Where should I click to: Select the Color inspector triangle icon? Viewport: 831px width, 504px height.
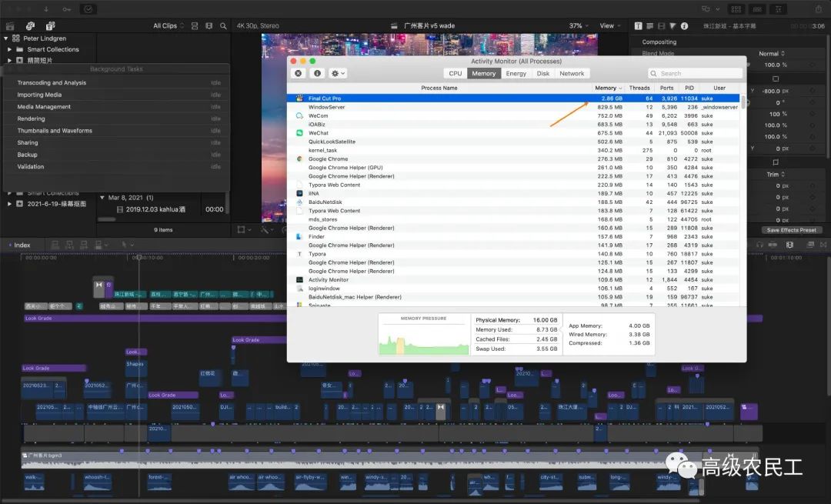[x=672, y=25]
